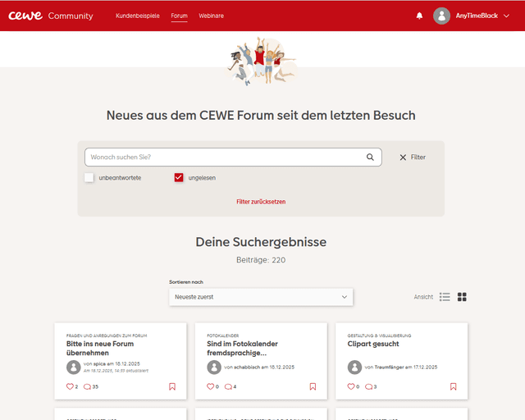
Task: Click Filter zurücksetzen link
Action: 261,202
